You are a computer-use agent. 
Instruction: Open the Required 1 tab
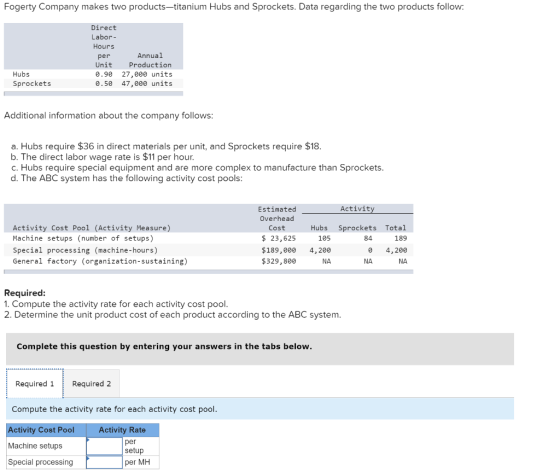pos(35,383)
